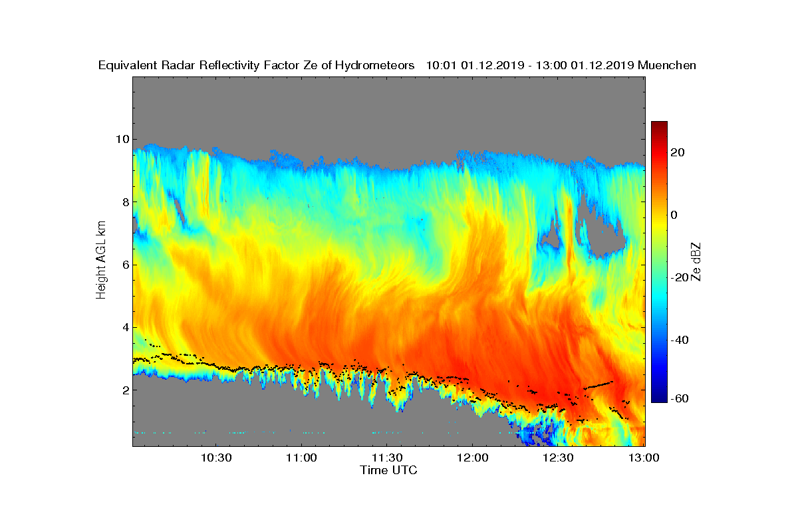
Task: Click the height tick label 10
Action: (x=121, y=140)
